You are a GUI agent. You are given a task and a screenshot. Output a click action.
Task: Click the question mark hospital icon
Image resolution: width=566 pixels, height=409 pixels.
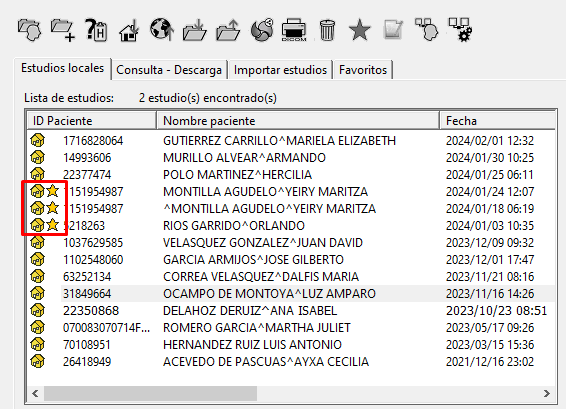click(96, 30)
